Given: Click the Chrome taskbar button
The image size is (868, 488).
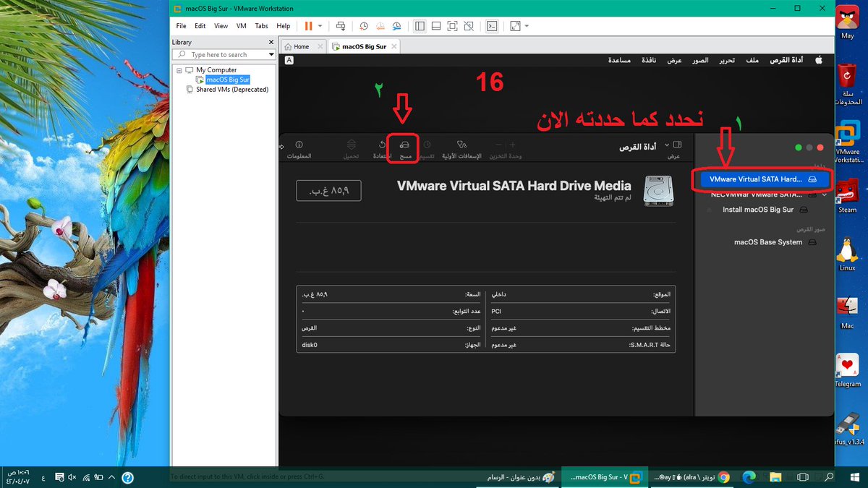Looking at the screenshot, I should pos(693,477).
